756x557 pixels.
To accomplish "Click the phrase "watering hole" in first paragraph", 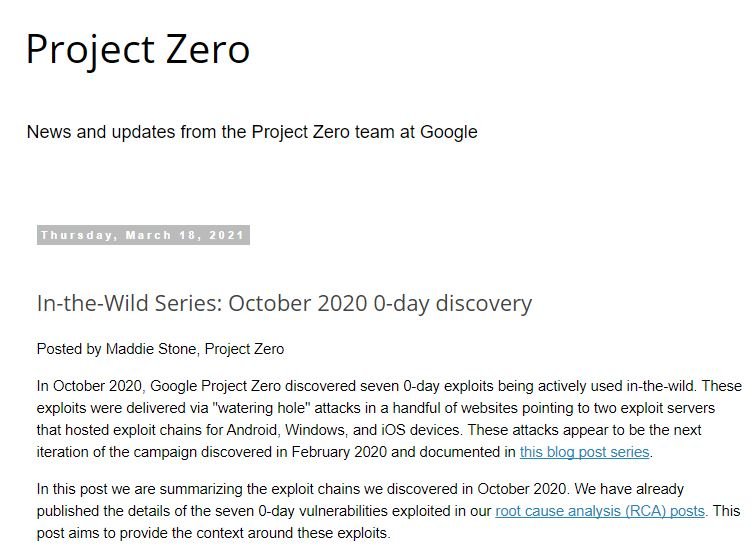I will pos(260,408).
